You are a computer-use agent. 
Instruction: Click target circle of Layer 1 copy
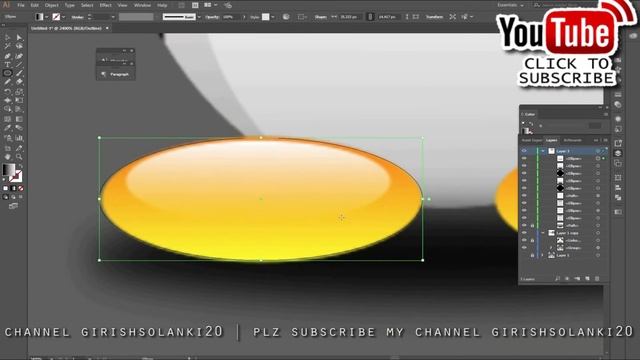point(598,233)
